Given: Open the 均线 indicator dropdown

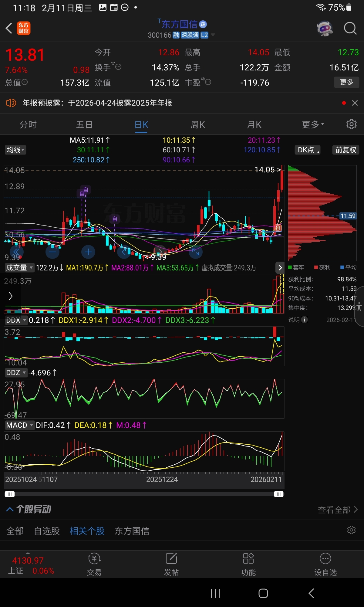Looking at the screenshot, I should coord(15,150).
